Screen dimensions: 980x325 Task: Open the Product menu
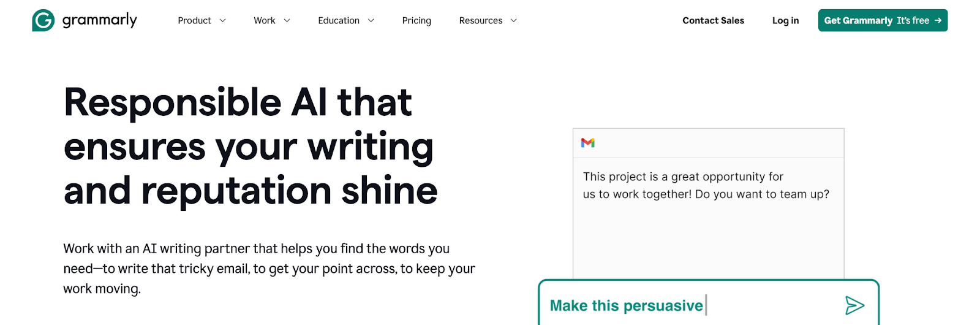(x=194, y=21)
